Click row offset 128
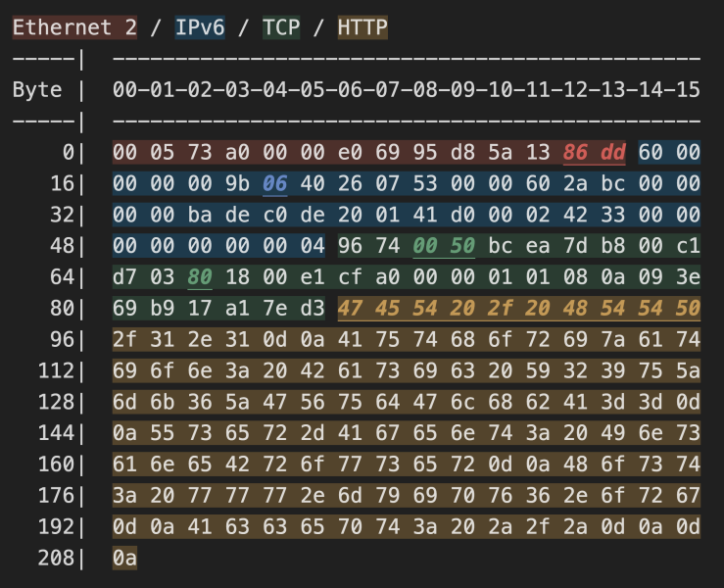Screen dimensions: 724x588 56,402
